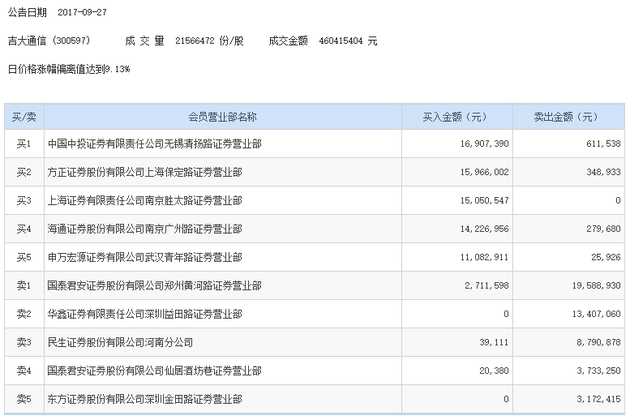Select the 日价格涨幅偏离值达到9.13% line
The image size is (630, 420).
tap(69, 69)
